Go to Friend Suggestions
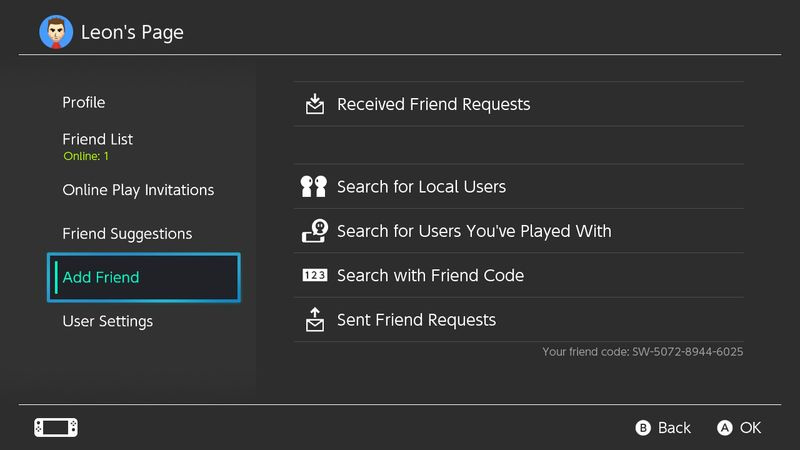The width and height of the screenshot is (800, 450). [127, 234]
